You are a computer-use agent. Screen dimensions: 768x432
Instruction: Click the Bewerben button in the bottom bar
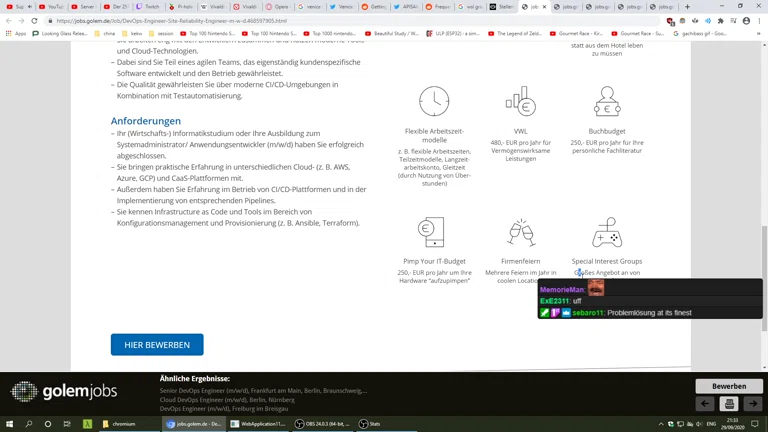pyautogui.click(x=729, y=386)
